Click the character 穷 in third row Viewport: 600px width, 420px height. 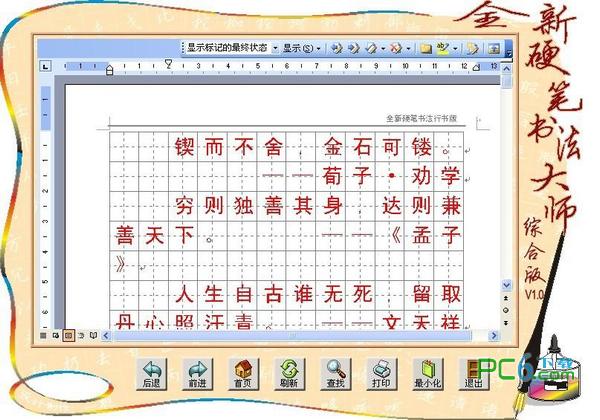(184, 206)
